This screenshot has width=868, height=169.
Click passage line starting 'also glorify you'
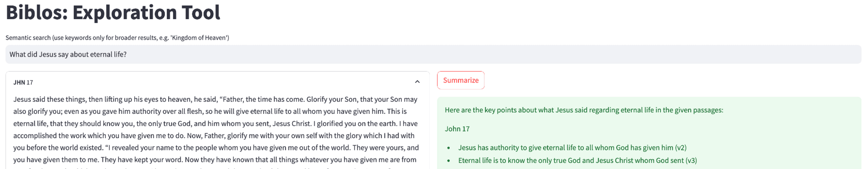tap(210, 111)
